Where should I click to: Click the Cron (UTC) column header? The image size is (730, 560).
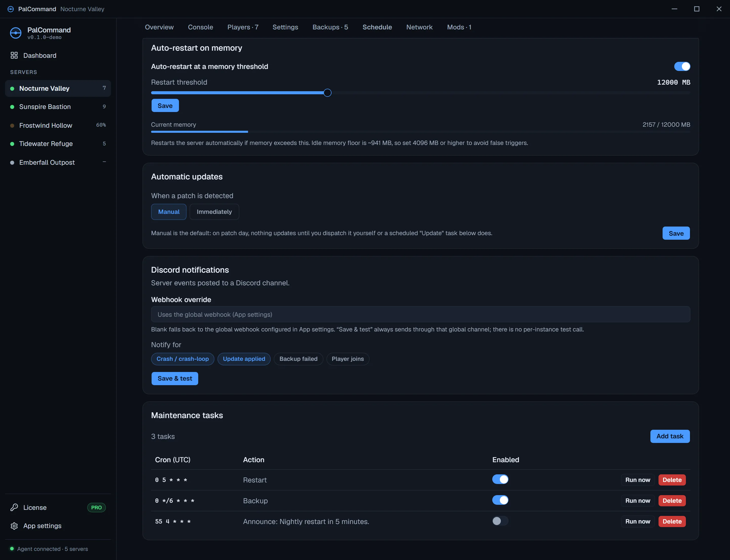tap(173, 460)
